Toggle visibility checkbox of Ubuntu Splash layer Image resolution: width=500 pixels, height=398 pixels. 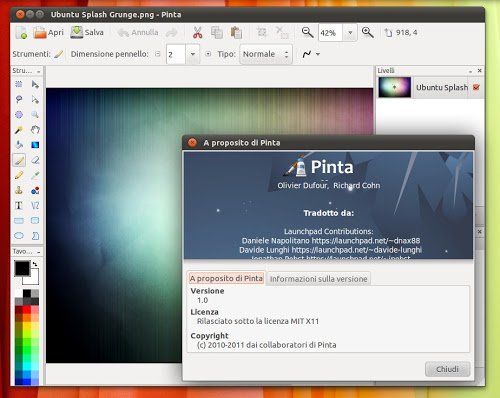pos(476,87)
